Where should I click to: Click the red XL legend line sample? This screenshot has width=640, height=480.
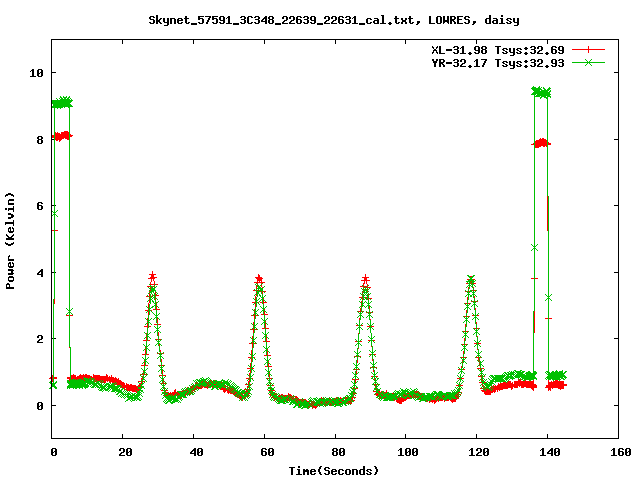(588, 50)
